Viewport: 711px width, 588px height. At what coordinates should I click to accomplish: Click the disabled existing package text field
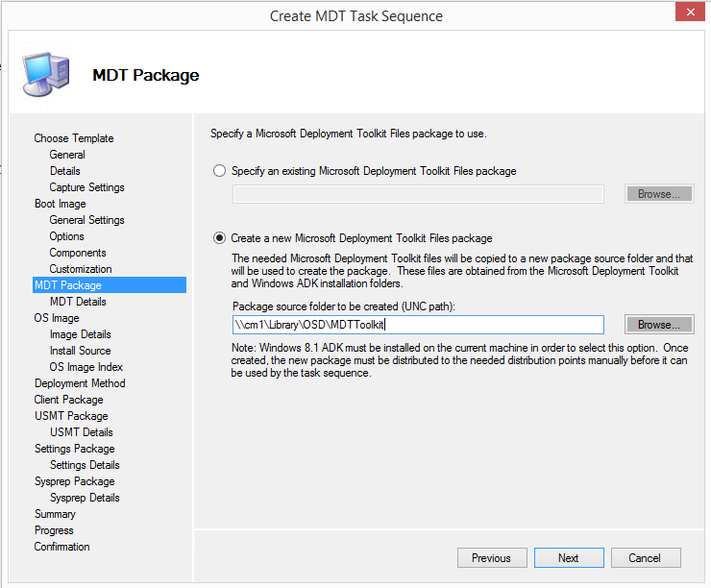point(418,194)
